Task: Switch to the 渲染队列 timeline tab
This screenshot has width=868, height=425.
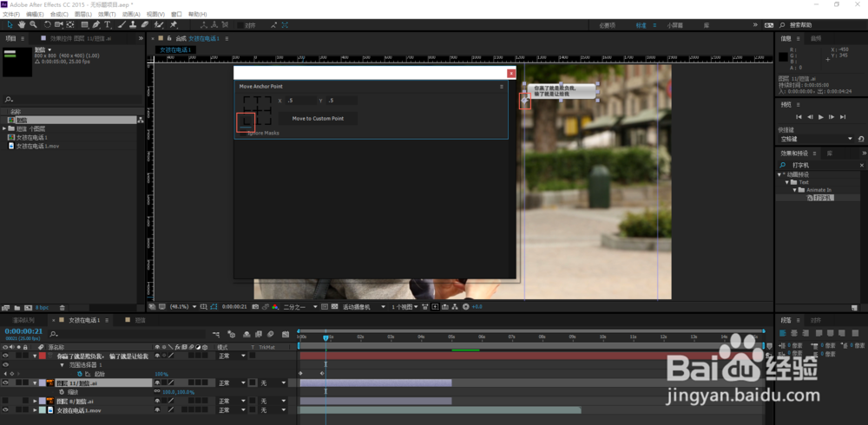Action: point(24,320)
